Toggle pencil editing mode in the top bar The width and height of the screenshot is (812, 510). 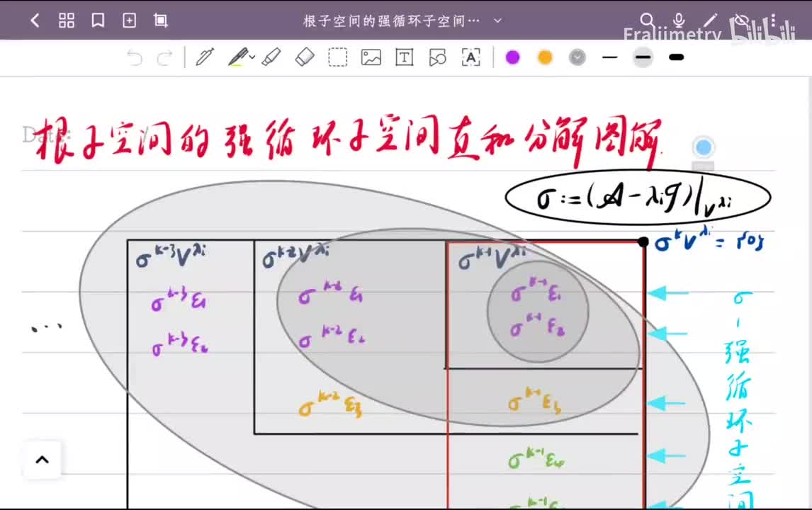[x=710, y=21]
